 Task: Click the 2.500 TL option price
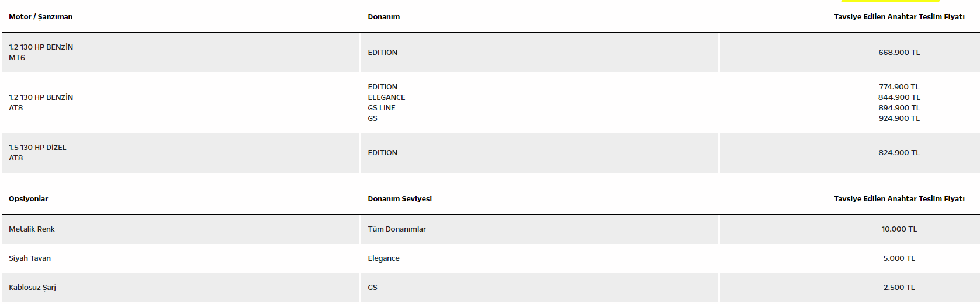(x=899, y=288)
